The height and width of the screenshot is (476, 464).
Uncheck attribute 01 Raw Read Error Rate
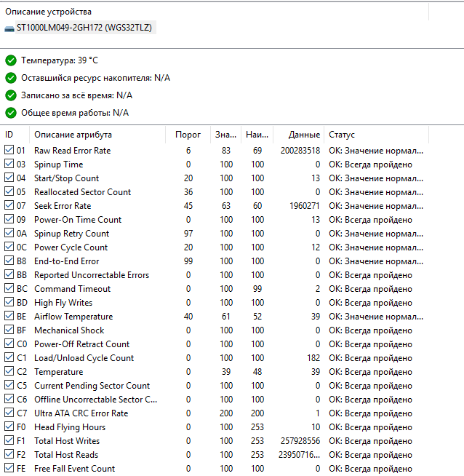[x=9, y=150]
